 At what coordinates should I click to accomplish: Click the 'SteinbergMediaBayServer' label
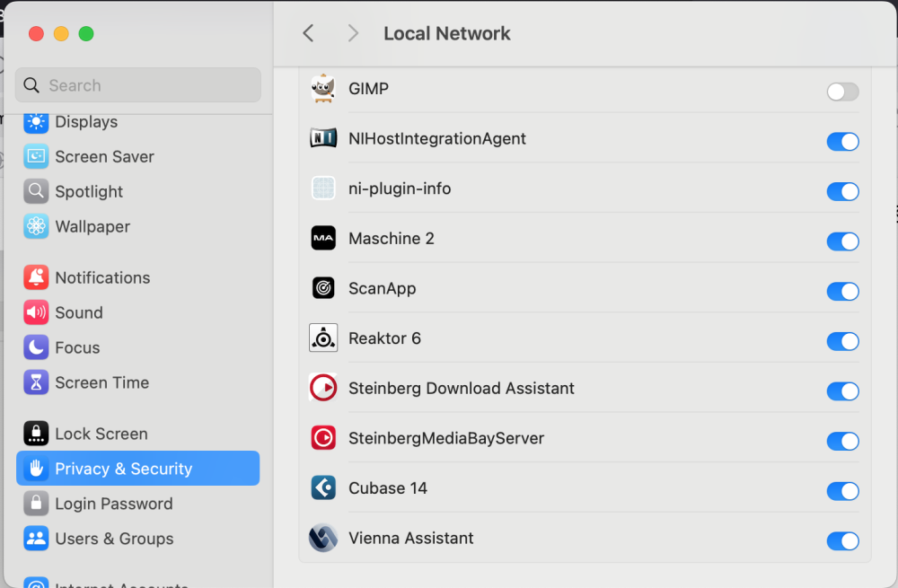point(446,438)
